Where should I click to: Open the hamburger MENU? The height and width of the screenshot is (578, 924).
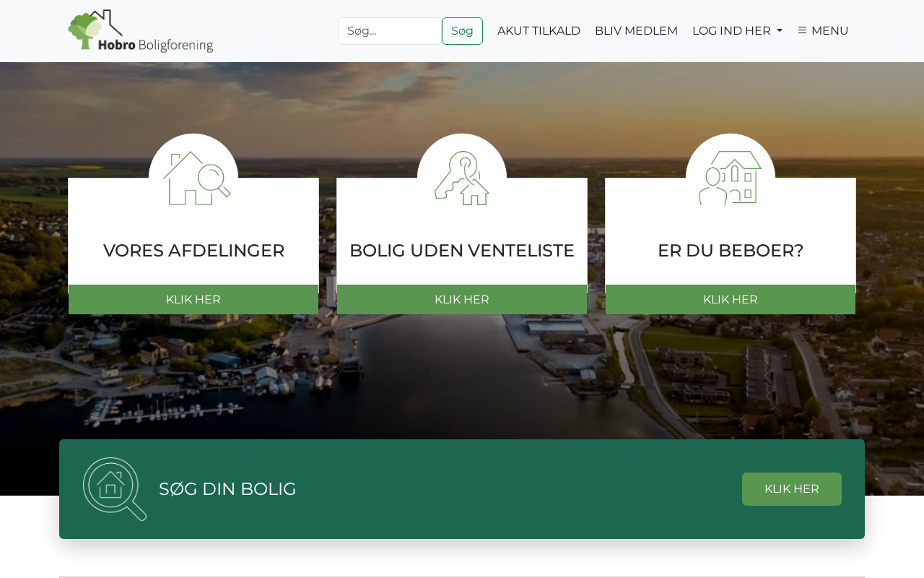point(823,30)
